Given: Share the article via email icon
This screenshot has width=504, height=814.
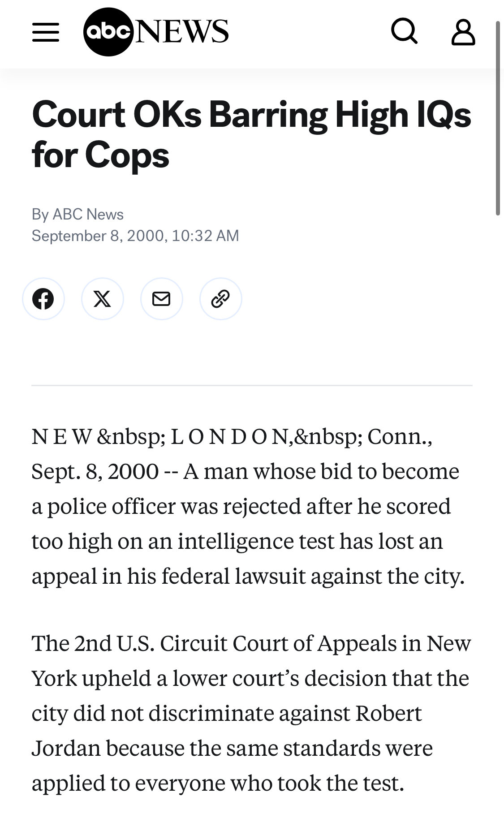Looking at the screenshot, I should coord(161,299).
